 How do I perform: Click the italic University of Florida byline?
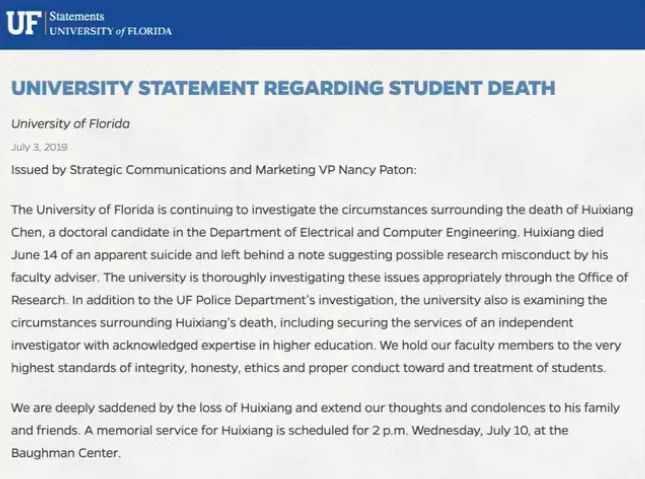coord(70,124)
